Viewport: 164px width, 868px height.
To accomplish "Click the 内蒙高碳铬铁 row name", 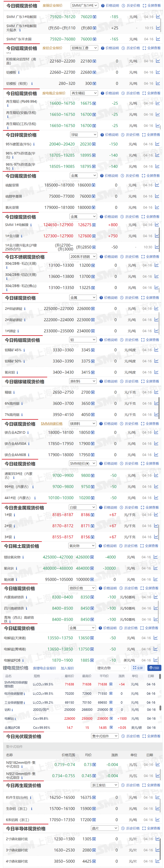I will [x=14, y=597].
